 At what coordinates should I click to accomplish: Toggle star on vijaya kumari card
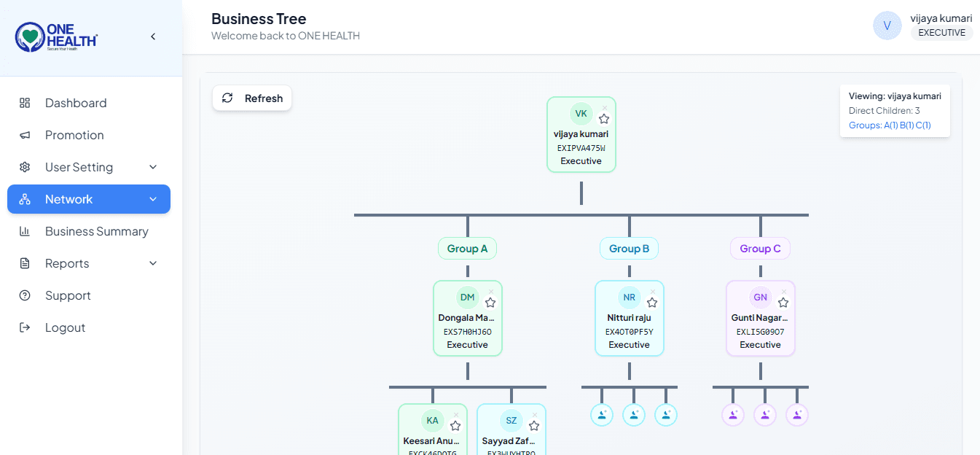(604, 119)
